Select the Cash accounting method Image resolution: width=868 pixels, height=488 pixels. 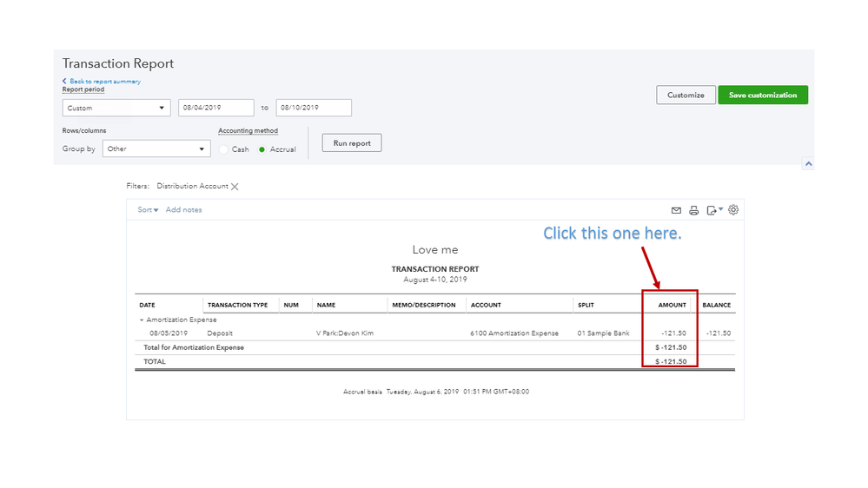[x=223, y=149]
